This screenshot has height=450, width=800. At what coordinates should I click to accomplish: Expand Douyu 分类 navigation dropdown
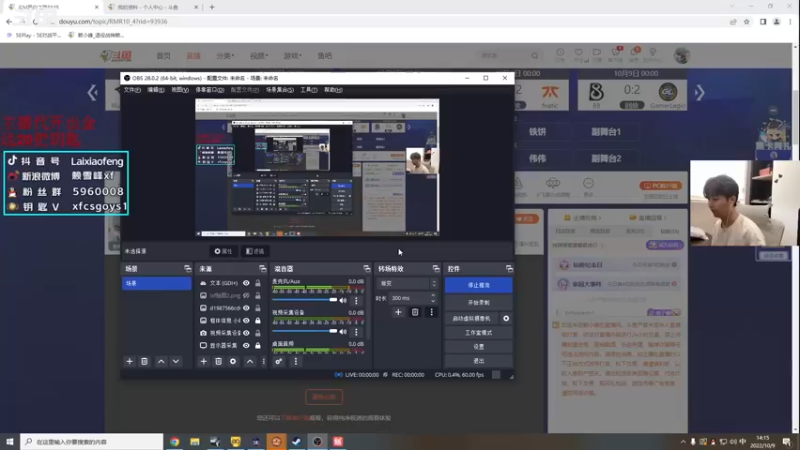click(225, 56)
